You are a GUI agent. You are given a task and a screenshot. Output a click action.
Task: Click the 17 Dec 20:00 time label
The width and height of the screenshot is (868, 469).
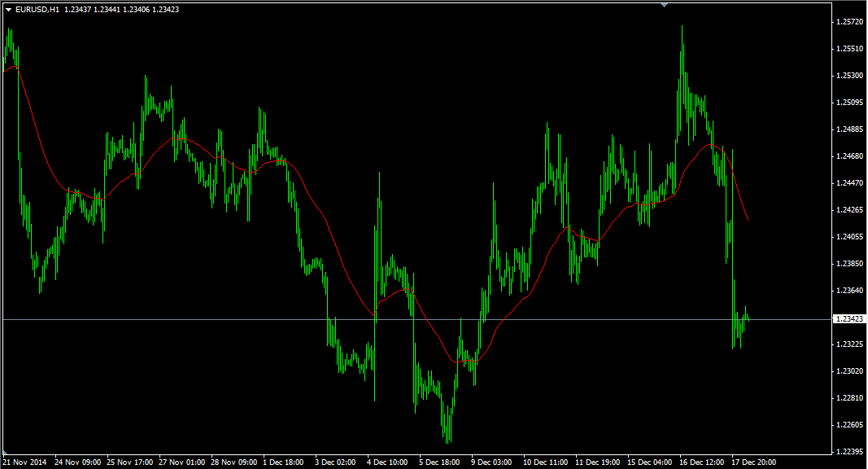[x=753, y=462]
